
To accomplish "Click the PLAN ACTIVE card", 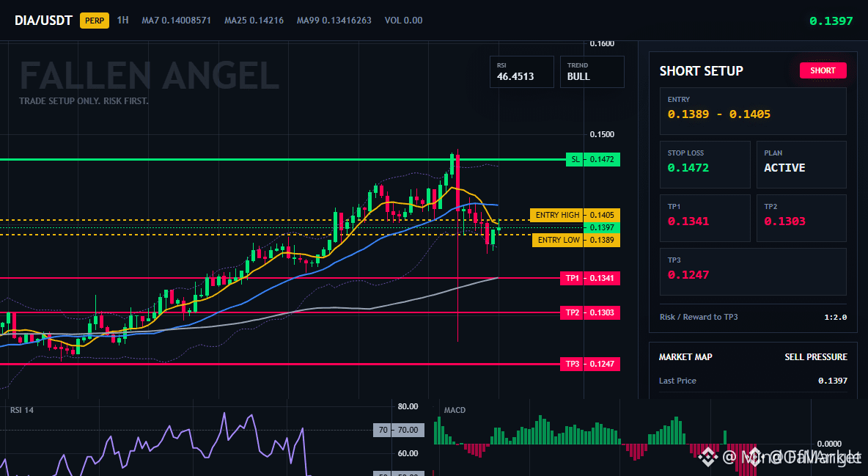I will [801, 164].
